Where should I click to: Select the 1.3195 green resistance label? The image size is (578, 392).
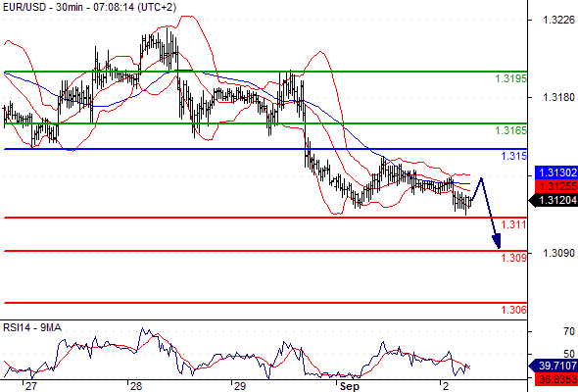(511, 78)
